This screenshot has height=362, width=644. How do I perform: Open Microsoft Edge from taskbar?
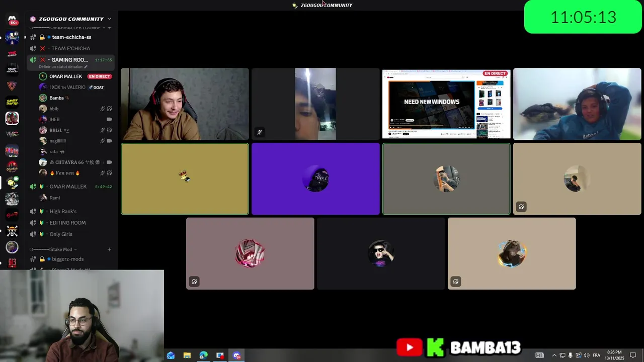tap(203, 355)
